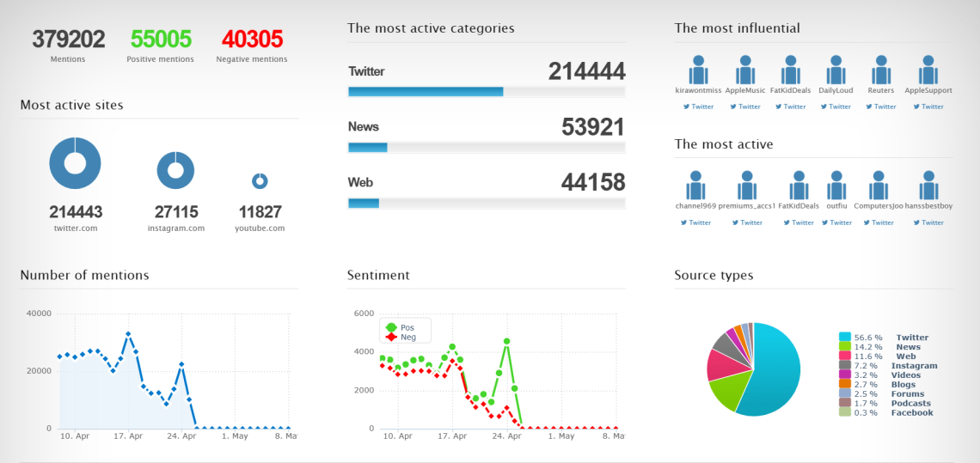Click Twitter cyan legend swatch
This screenshot has height=463, width=980.
[845, 338]
